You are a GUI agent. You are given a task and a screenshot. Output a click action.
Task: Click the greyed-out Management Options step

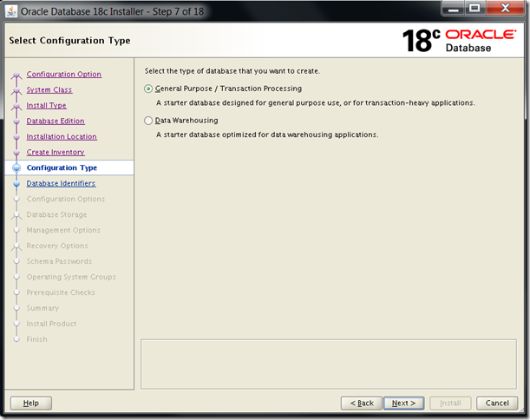[63, 230]
